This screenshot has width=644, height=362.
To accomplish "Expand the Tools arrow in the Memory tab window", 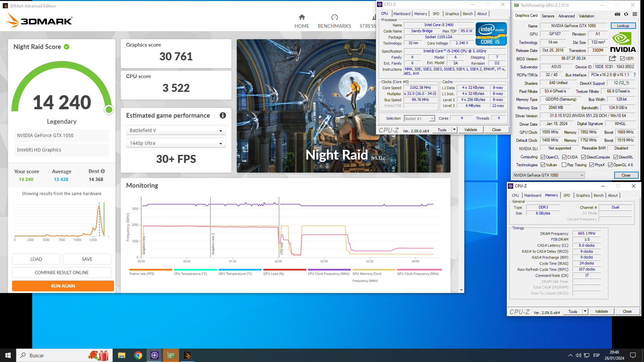I will pyautogui.click(x=585, y=311).
